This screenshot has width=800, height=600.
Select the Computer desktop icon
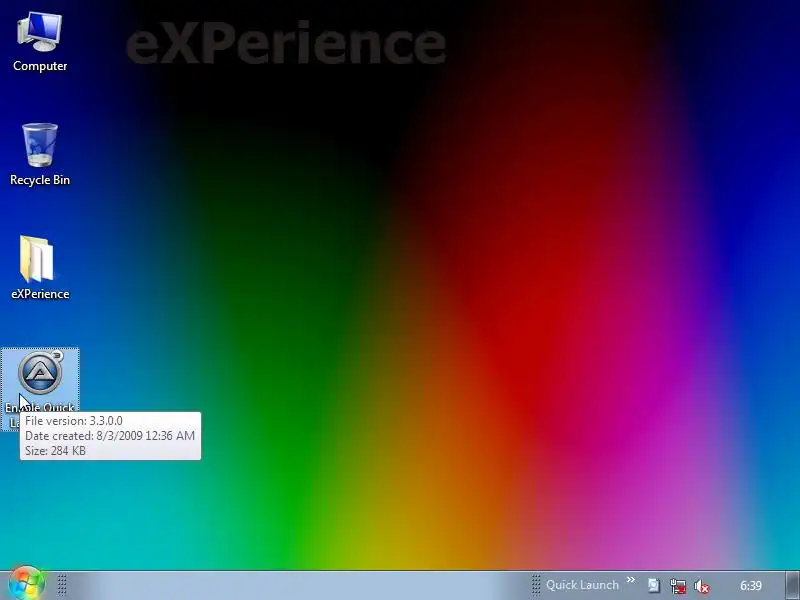(x=40, y=42)
